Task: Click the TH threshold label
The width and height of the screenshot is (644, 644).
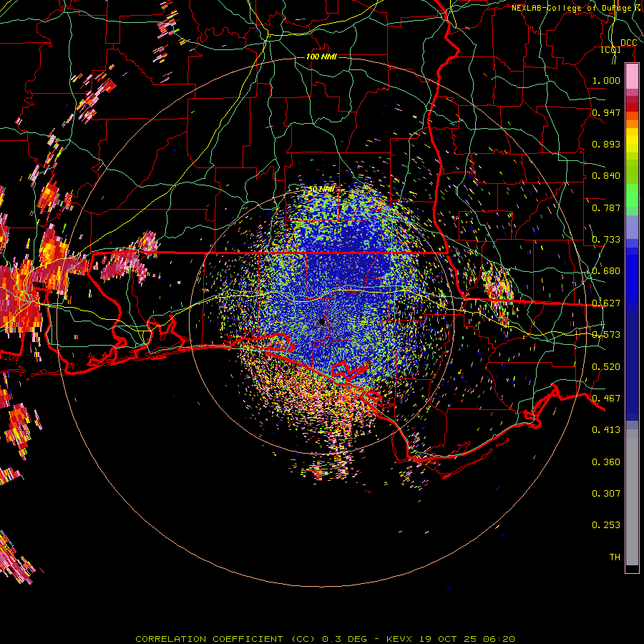Action: click(615, 557)
